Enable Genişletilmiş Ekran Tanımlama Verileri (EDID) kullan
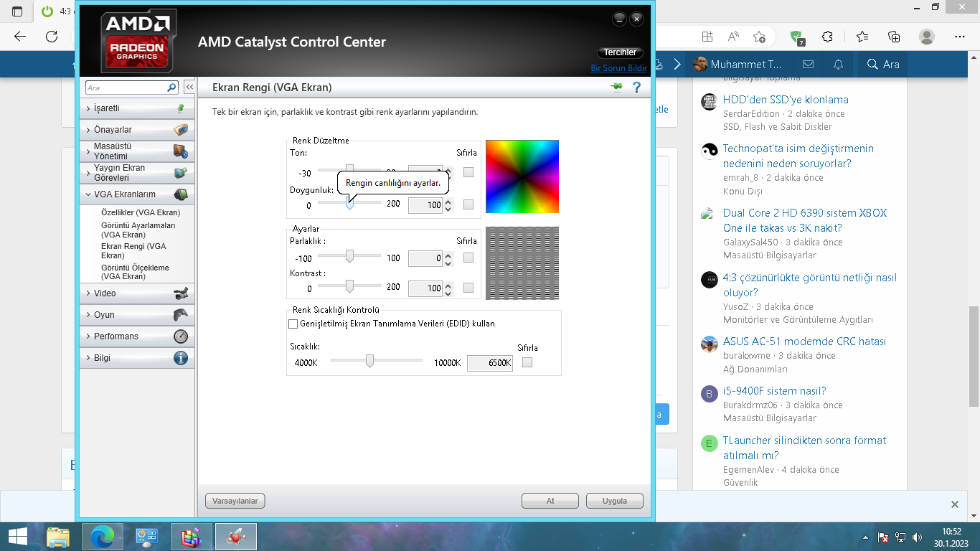The width and height of the screenshot is (980, 551). (293, 324)
